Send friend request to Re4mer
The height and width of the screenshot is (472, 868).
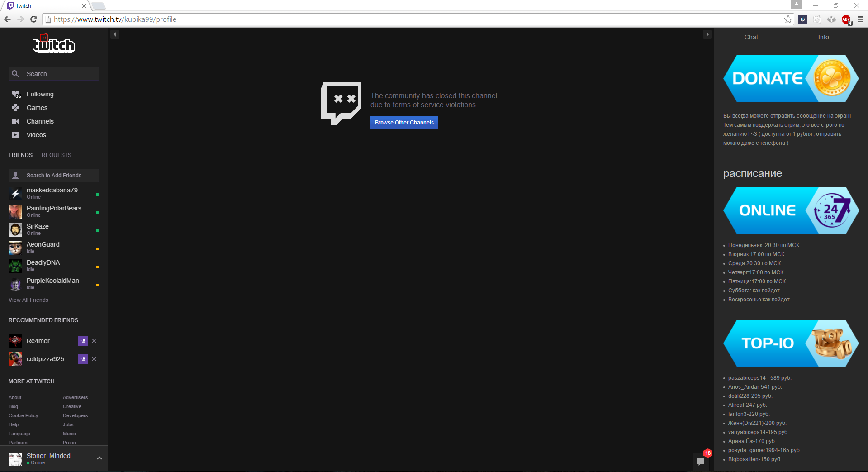coord(82,340)
